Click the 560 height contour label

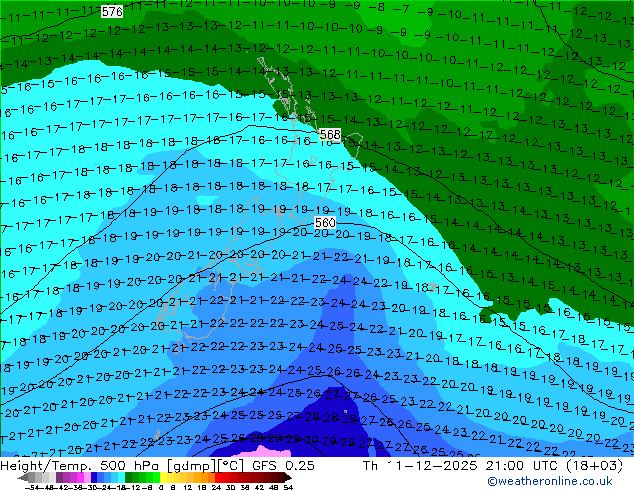coord(325,222)
